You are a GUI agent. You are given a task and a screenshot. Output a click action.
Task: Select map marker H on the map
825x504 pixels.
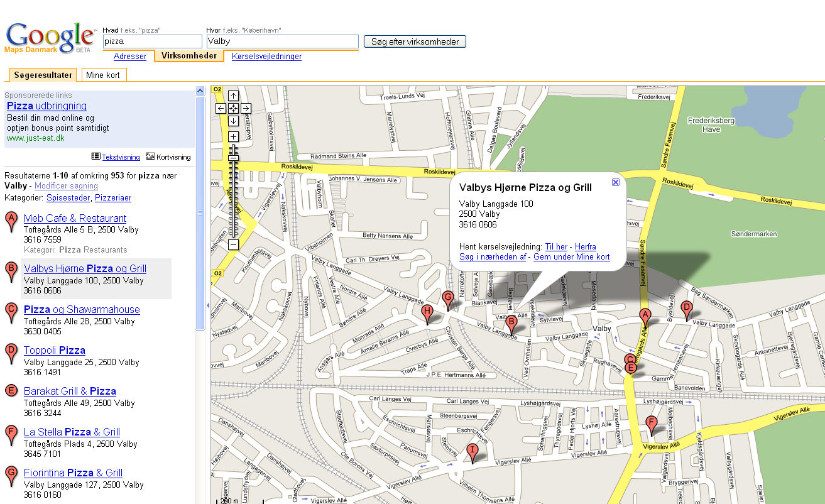(427, 312)
